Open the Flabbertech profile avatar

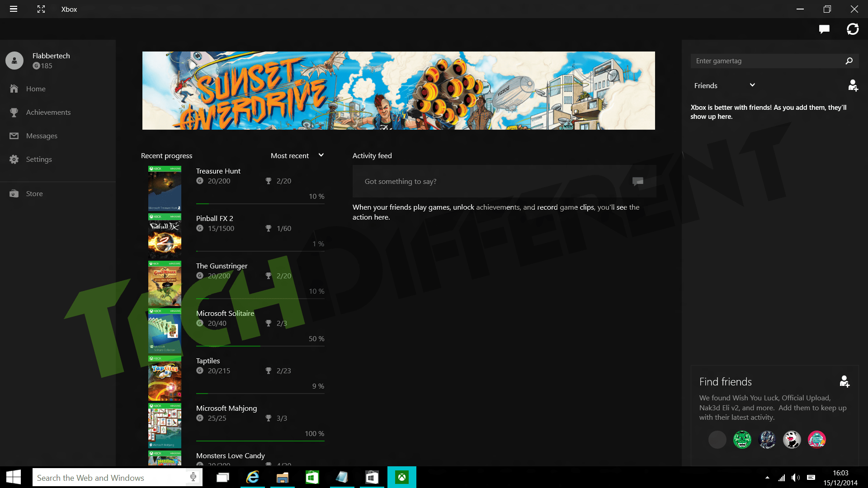14,61
